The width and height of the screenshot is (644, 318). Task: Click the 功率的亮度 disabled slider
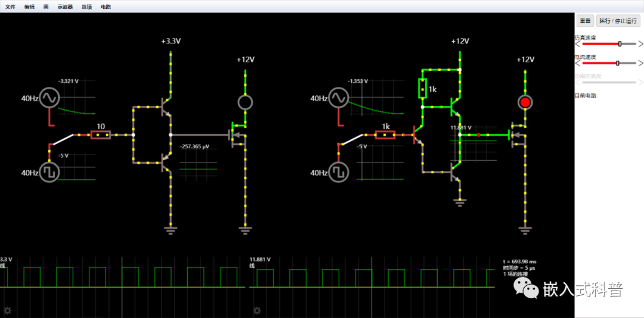coord(609,82)
